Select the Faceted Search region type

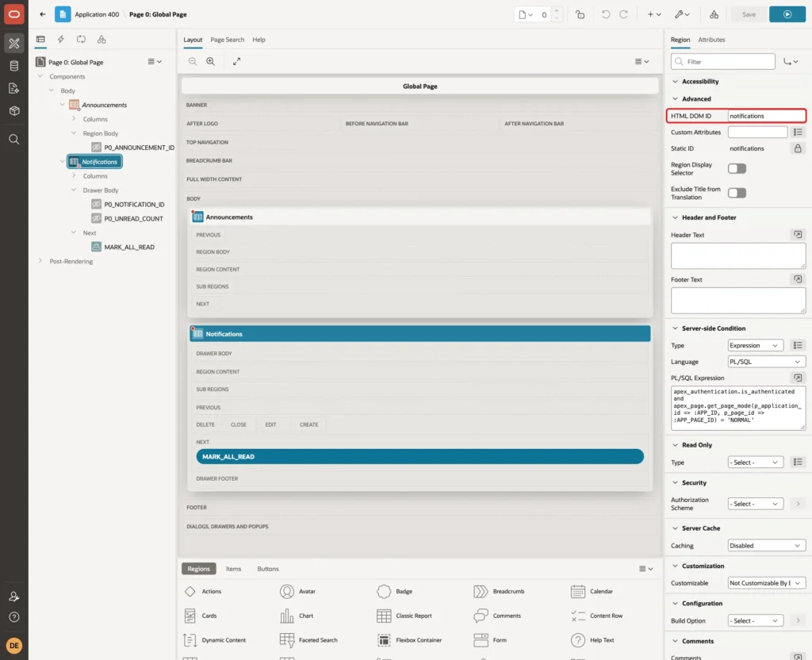tap(308, 640)
